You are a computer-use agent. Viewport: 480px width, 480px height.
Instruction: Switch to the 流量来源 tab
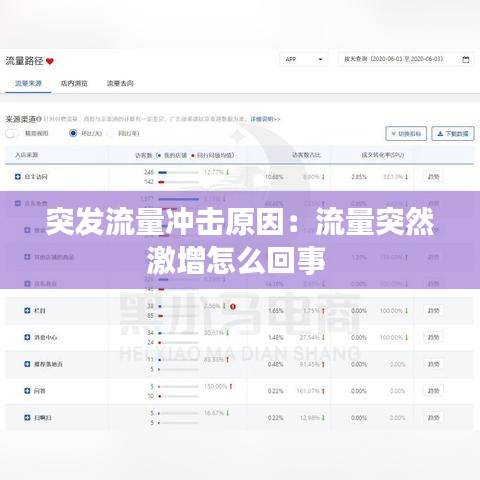28,83
